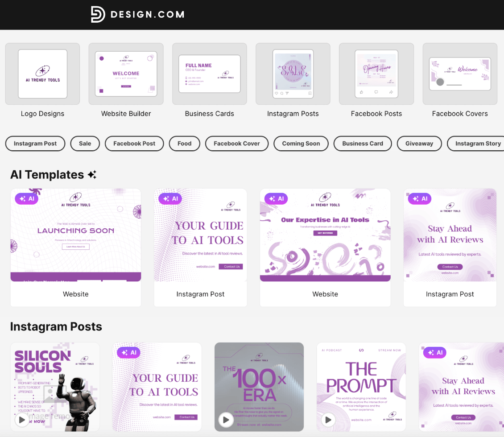Play The Prompt podcast video template
The height and width of the screenshot is (437, 504).
(328, 420)
